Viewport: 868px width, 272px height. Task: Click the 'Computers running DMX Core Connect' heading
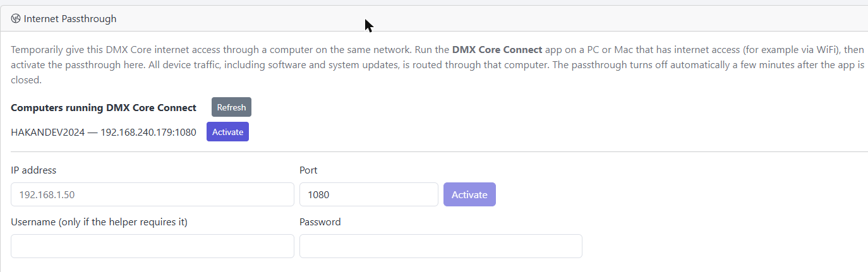coord(104,108)
